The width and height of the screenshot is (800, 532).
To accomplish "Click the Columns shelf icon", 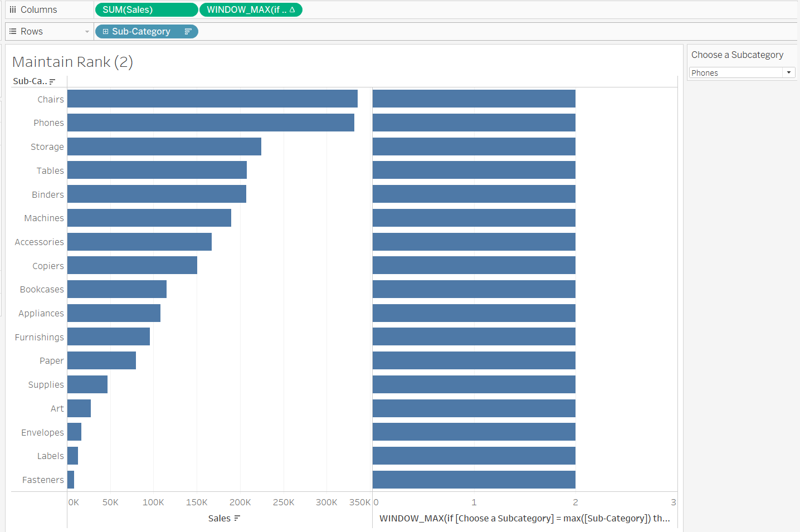I will pyautogui.click(x=13, y=10).
